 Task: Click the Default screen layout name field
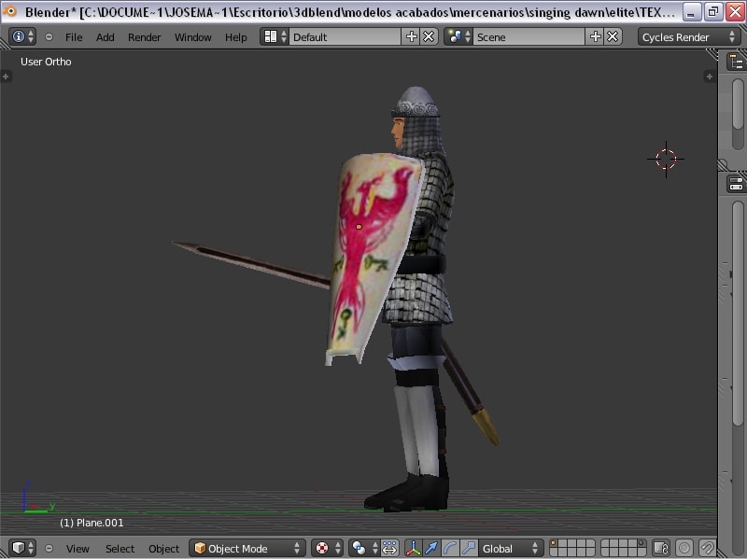(344, 36)
